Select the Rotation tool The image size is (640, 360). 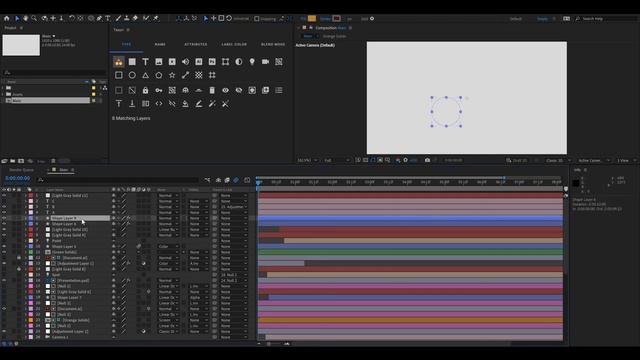(x=72, y=18)
